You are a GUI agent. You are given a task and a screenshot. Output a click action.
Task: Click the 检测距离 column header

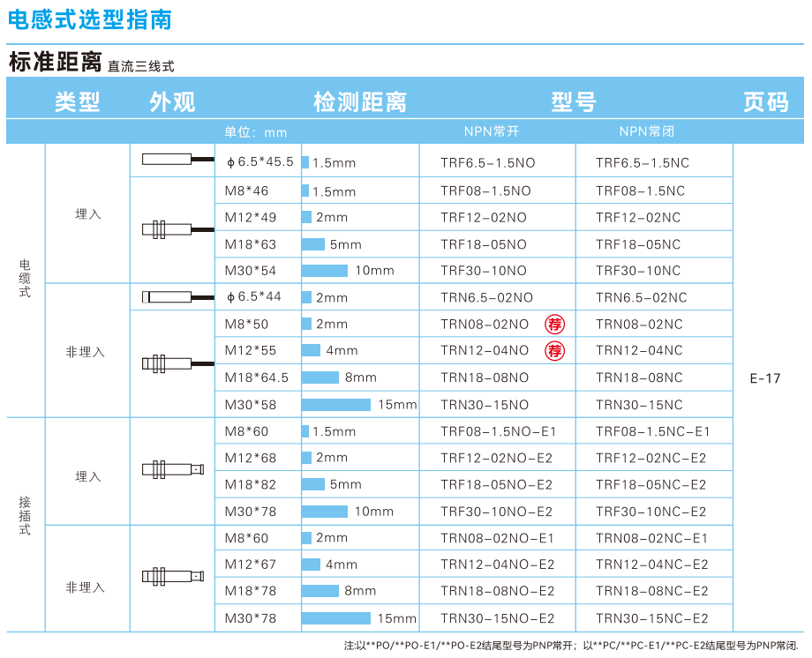(360, 102)
